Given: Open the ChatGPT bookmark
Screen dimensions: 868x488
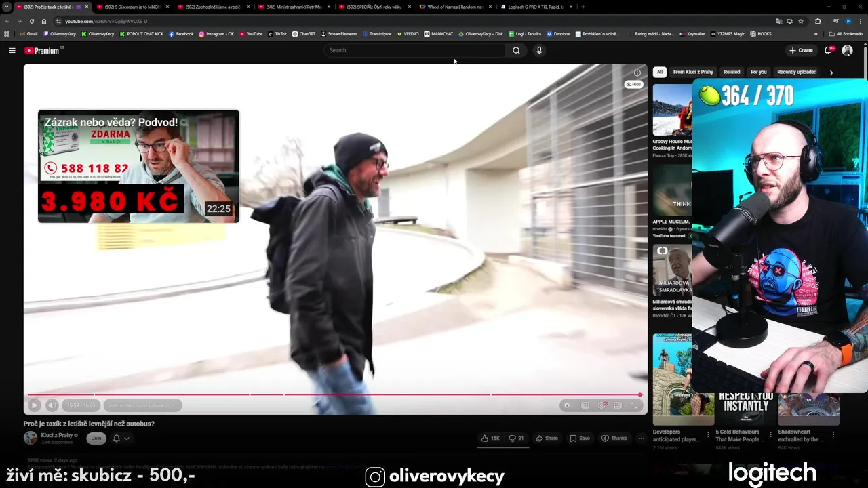Looking at the screenshot, I should (304, 33).
